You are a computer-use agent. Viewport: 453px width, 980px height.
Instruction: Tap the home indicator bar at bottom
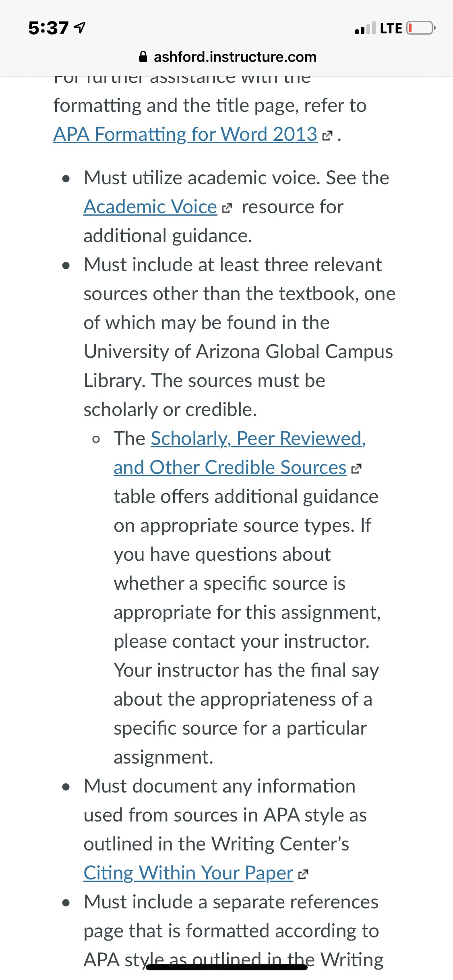(227, 967)
